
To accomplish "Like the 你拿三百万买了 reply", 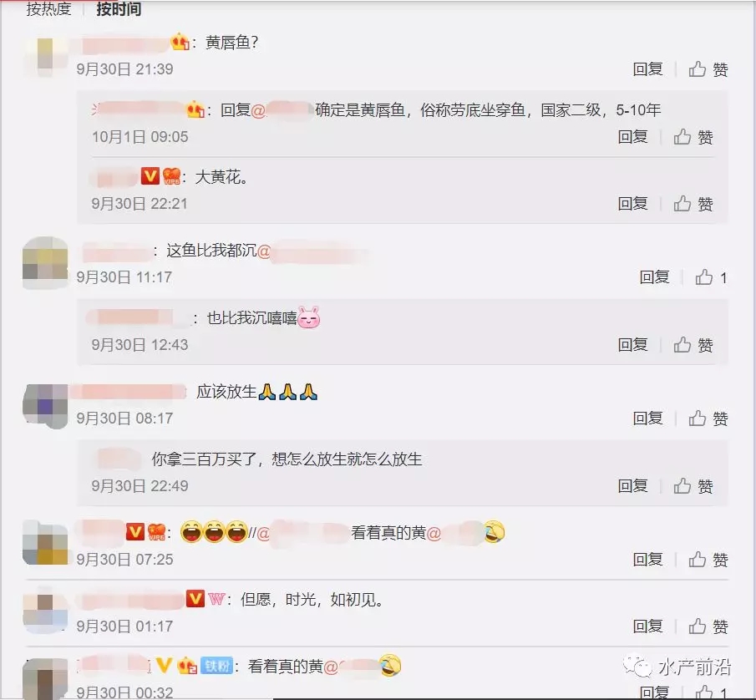I will 693,485.
